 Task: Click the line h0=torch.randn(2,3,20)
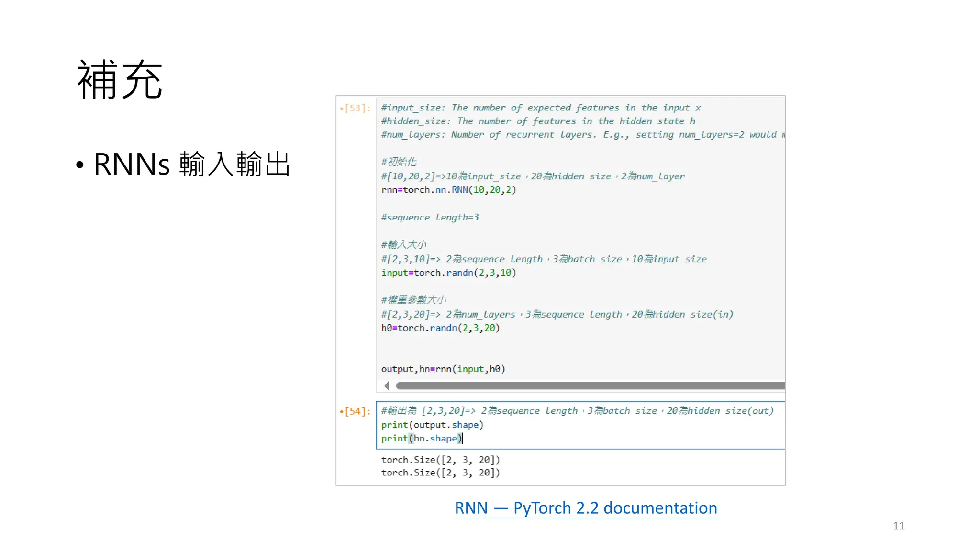(x=440, y=328)
